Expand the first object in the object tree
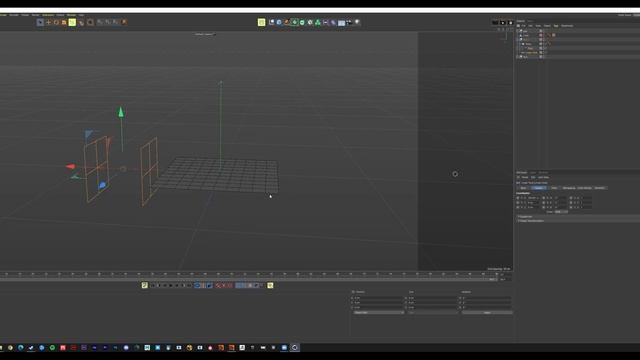 pos(517,31)
